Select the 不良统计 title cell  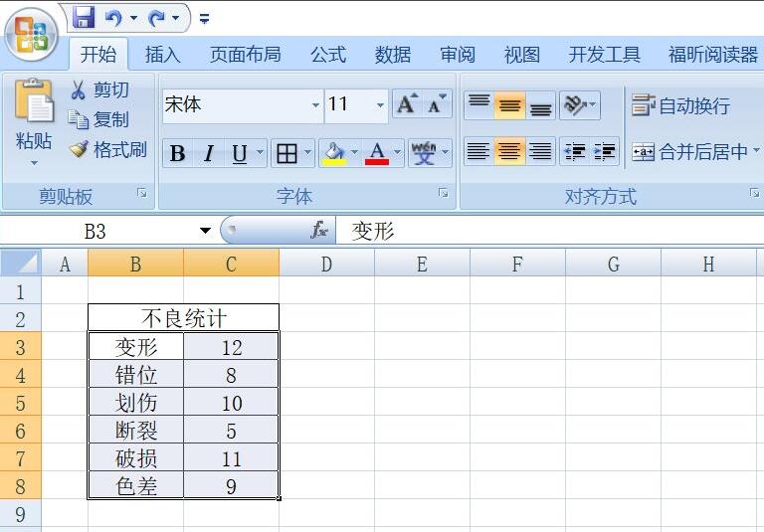tap(184, 318)
